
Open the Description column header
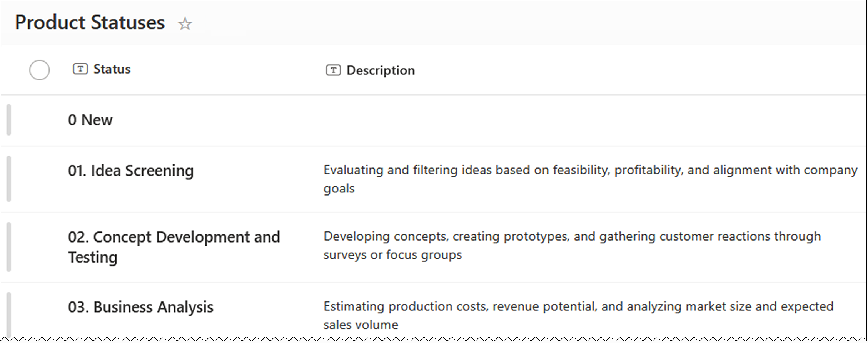381,70
